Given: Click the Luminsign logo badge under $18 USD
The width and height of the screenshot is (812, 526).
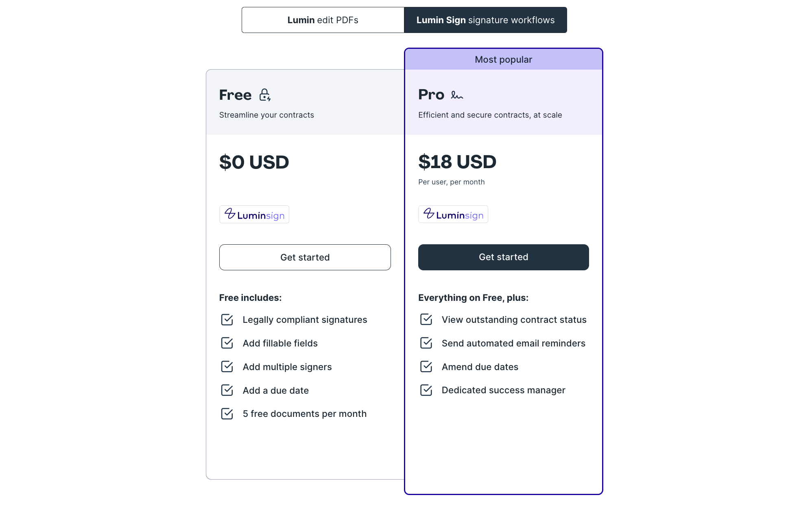Looking at the screenshot, I should [x=453, y=214].
